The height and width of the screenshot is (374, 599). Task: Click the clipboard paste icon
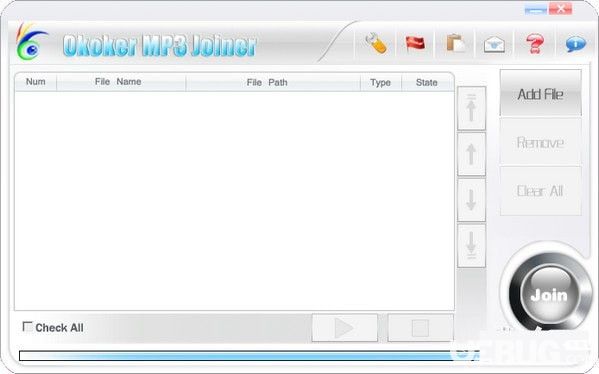coord(456,43)
